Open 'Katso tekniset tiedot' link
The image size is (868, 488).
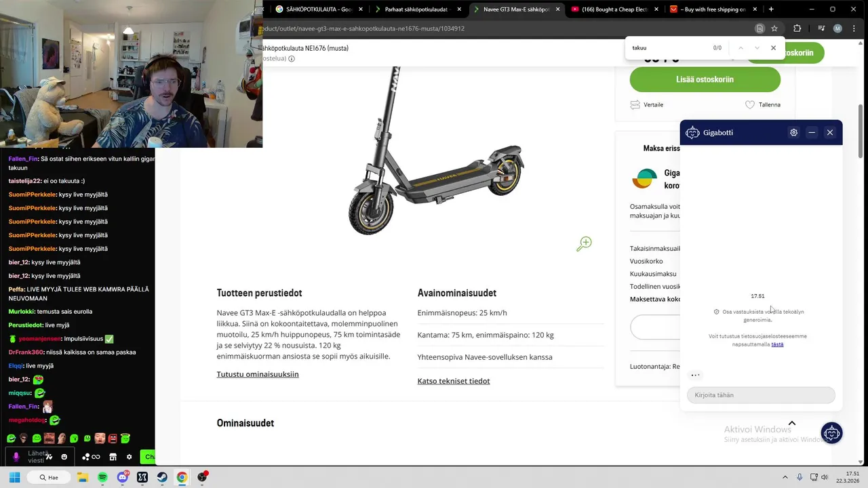pyautogui.click(x=454, y=381)
